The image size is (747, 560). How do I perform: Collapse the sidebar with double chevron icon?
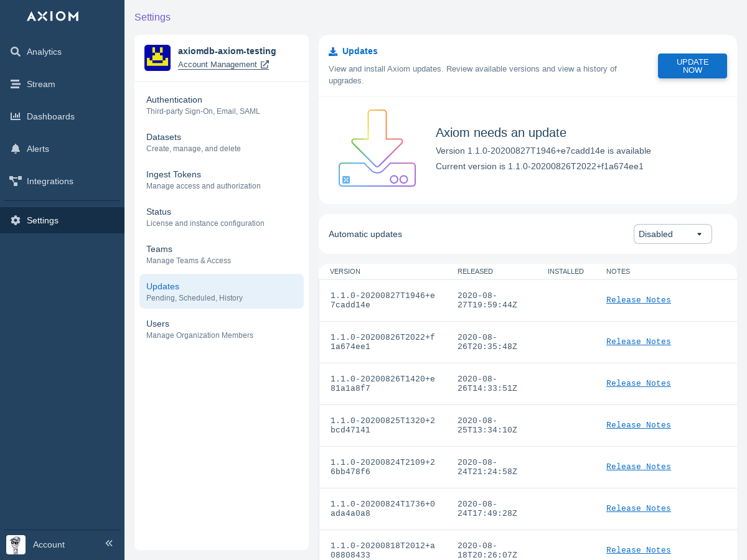click(x=109, y=543)
